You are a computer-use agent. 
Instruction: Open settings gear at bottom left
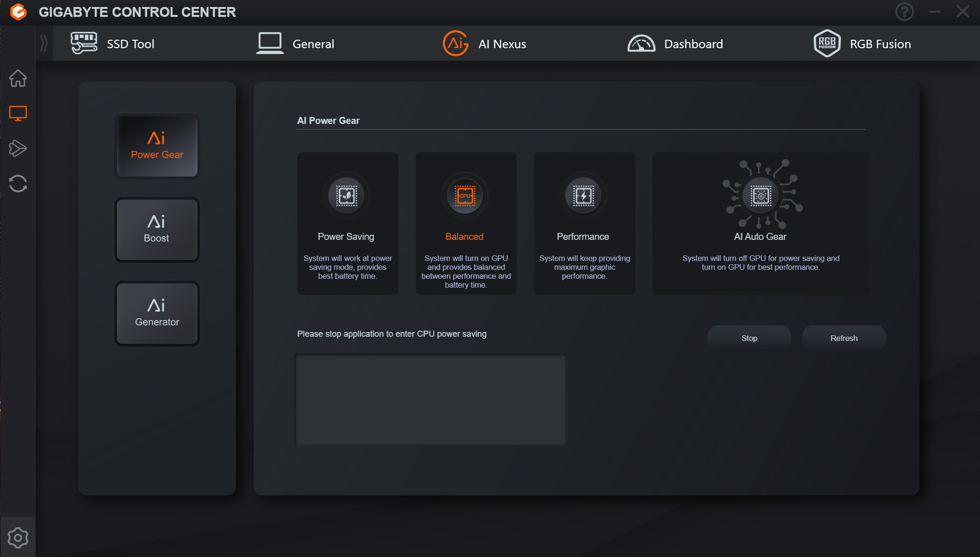[x=18, y=538]
